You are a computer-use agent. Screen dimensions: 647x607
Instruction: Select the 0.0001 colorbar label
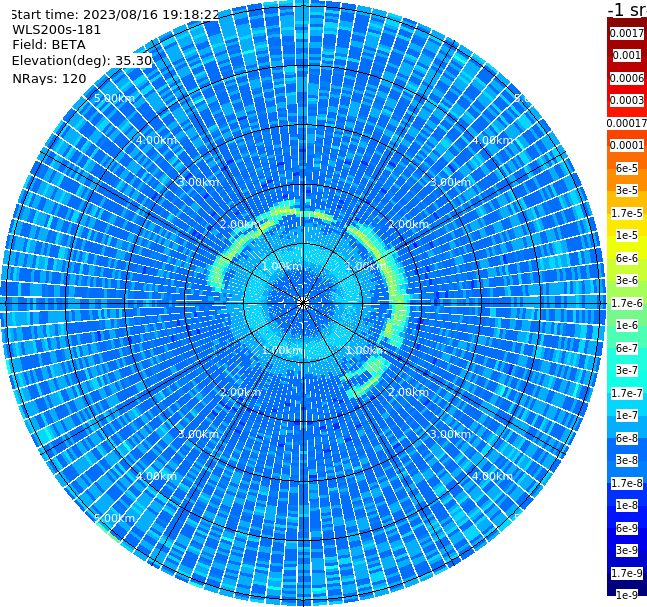point(627,145)
